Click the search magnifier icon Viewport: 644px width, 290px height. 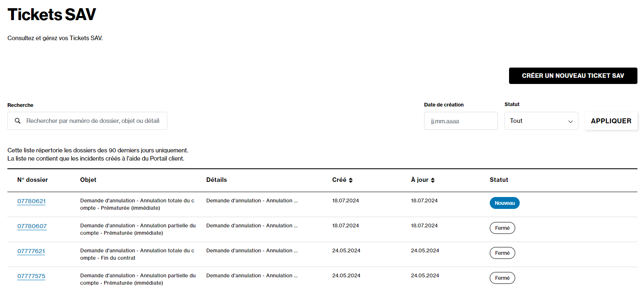(x=18, y=121)
